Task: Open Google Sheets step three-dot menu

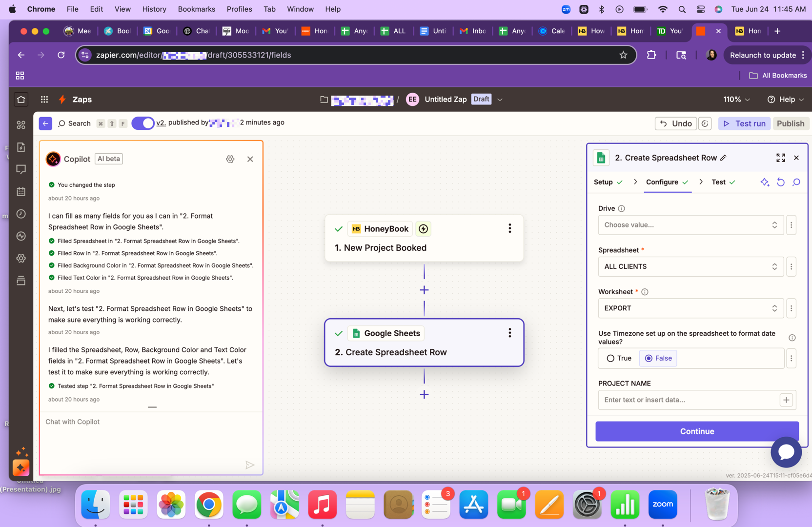Action: coord(510,333)
